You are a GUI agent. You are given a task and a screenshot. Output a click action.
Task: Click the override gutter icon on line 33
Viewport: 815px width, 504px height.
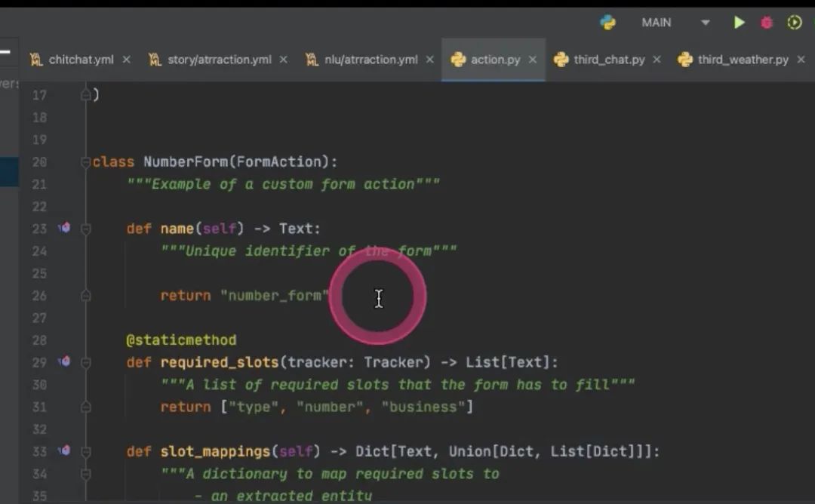point(64,450)
